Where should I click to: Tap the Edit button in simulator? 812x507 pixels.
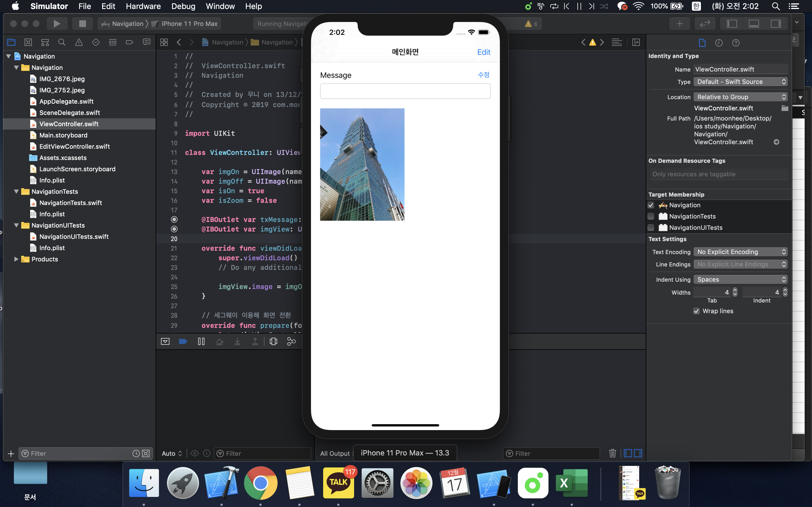click(x=484, y=52)
